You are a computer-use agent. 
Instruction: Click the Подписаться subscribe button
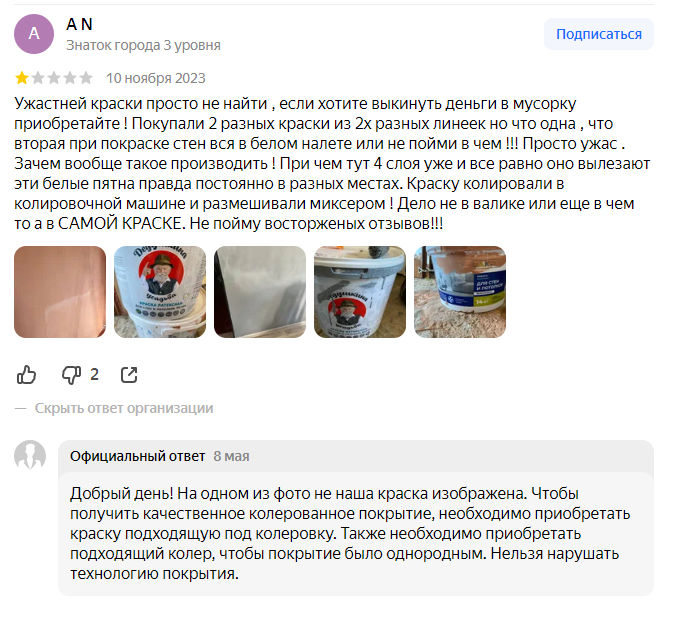[x=599, y=34]
